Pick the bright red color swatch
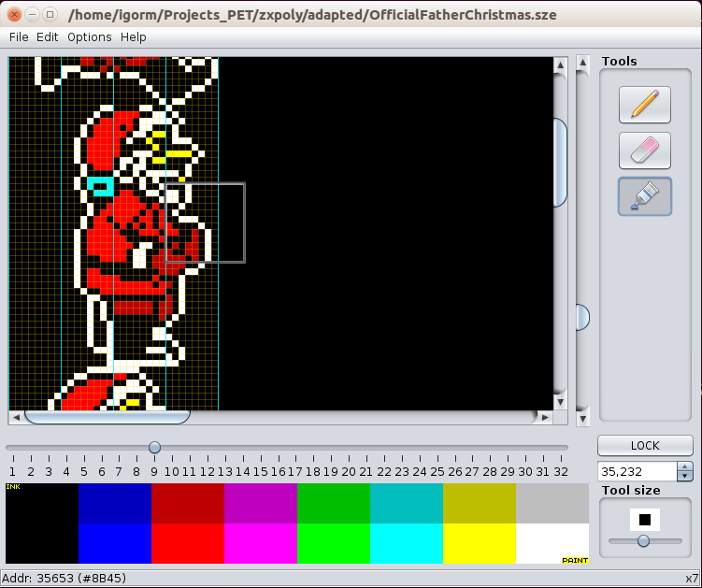 pos(188,544)
